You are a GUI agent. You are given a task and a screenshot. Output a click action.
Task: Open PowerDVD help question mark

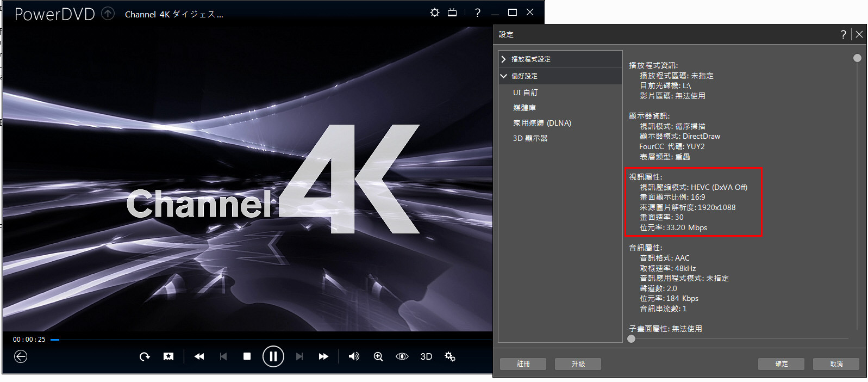point(478,13)
